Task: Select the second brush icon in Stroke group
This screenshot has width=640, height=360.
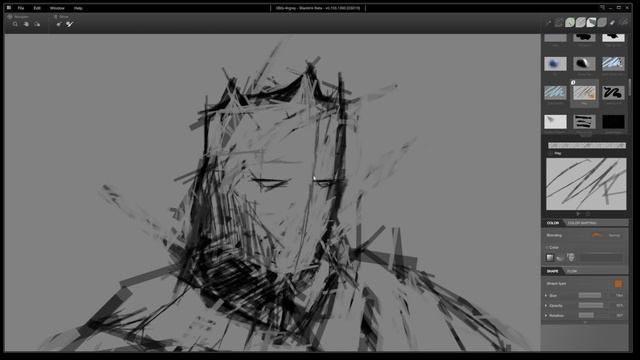Action: 70,24
